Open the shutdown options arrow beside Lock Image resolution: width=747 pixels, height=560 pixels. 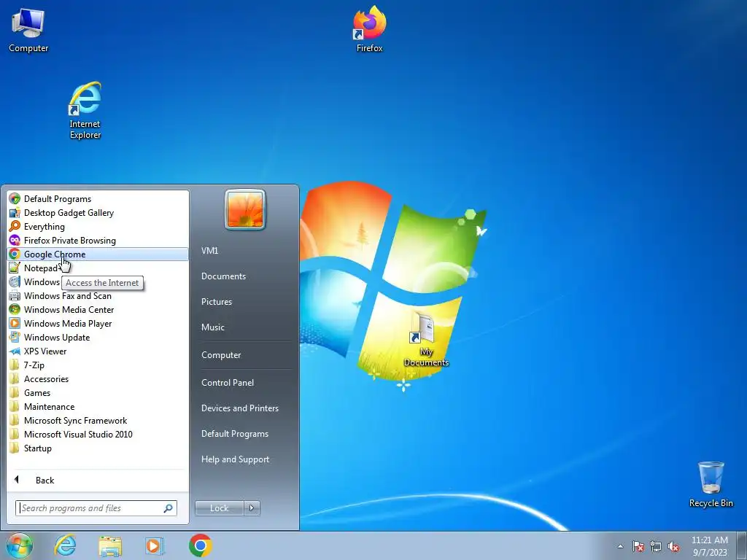[252, 508]
